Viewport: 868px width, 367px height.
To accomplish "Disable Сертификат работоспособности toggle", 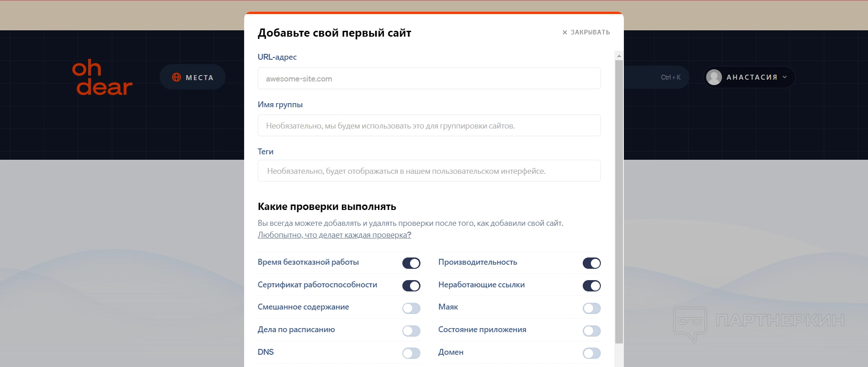I will tap(411, 286).
